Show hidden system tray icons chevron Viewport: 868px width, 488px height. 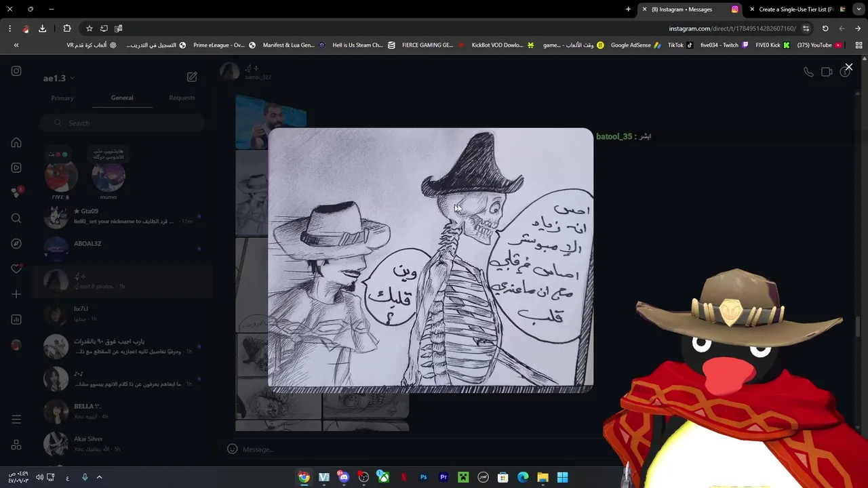pos(99,477)
